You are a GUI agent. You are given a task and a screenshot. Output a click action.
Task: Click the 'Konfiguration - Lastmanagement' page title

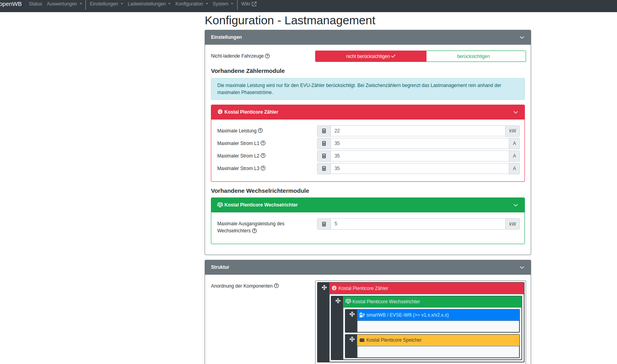click(x=290, y=20)
